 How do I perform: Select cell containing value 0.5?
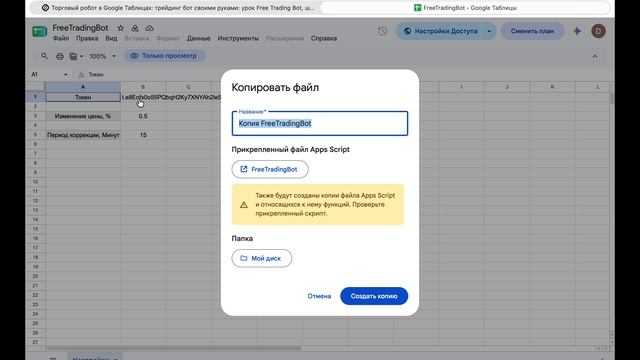pos(143,116)
